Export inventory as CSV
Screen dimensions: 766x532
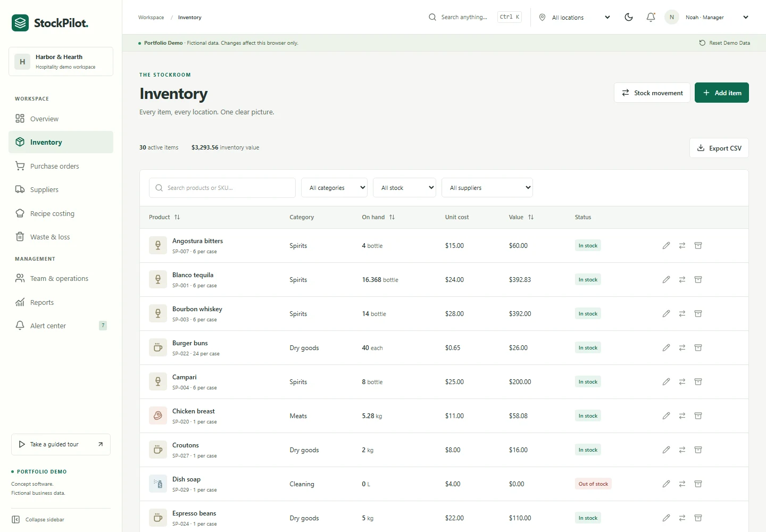pos(719,148)
